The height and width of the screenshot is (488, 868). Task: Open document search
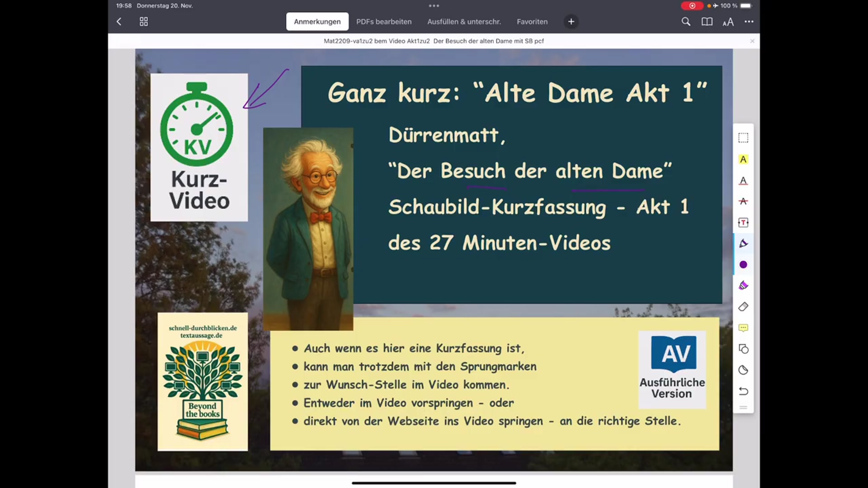pos(686,21)
